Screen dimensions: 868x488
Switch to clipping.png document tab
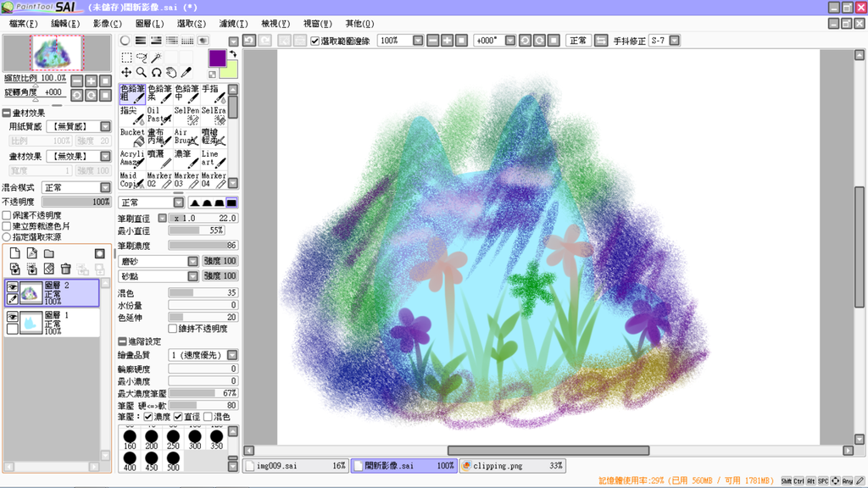[x=513, y=466]
